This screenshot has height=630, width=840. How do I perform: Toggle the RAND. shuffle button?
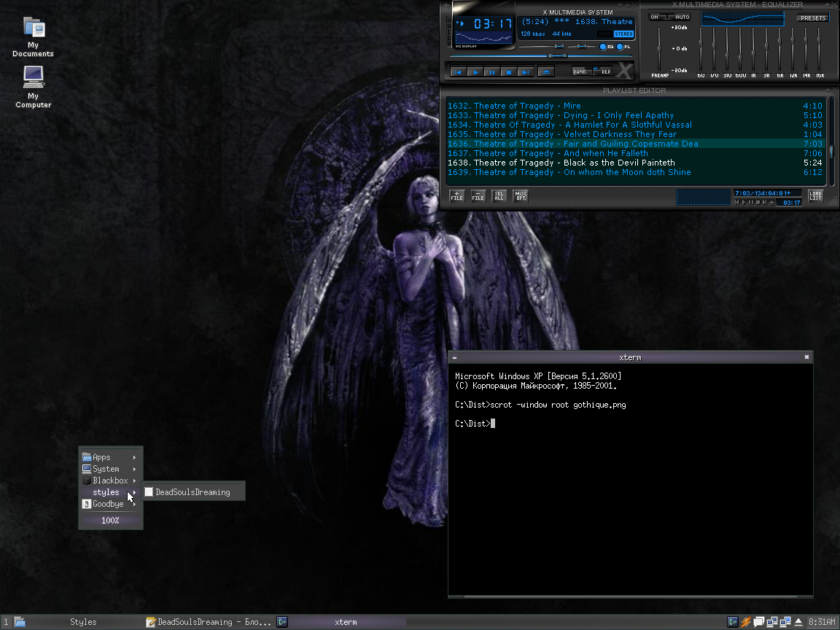pos(580,71)
